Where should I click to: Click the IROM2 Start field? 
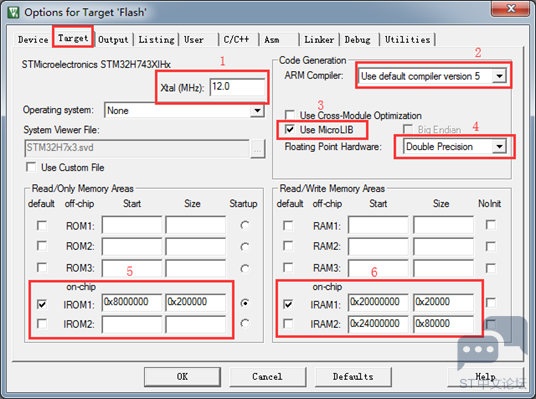pos(132,324)
